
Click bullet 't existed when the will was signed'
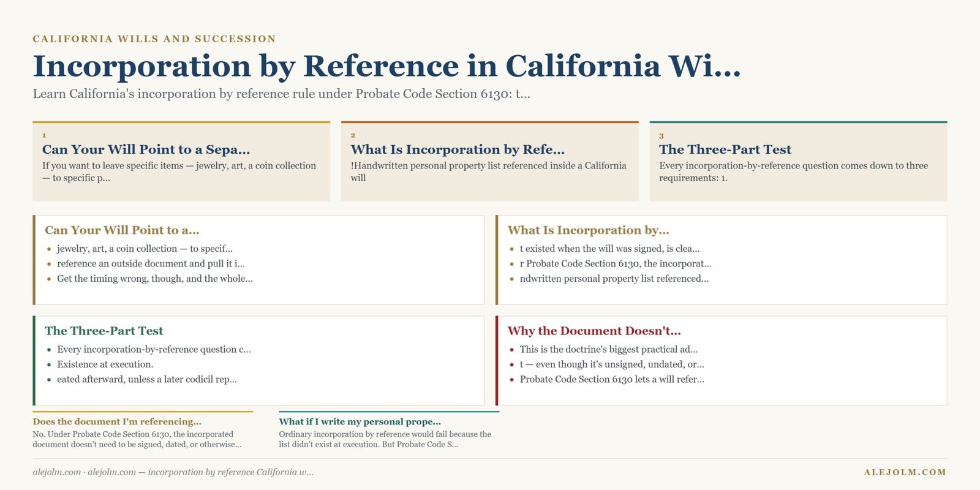tap(609, 249)
